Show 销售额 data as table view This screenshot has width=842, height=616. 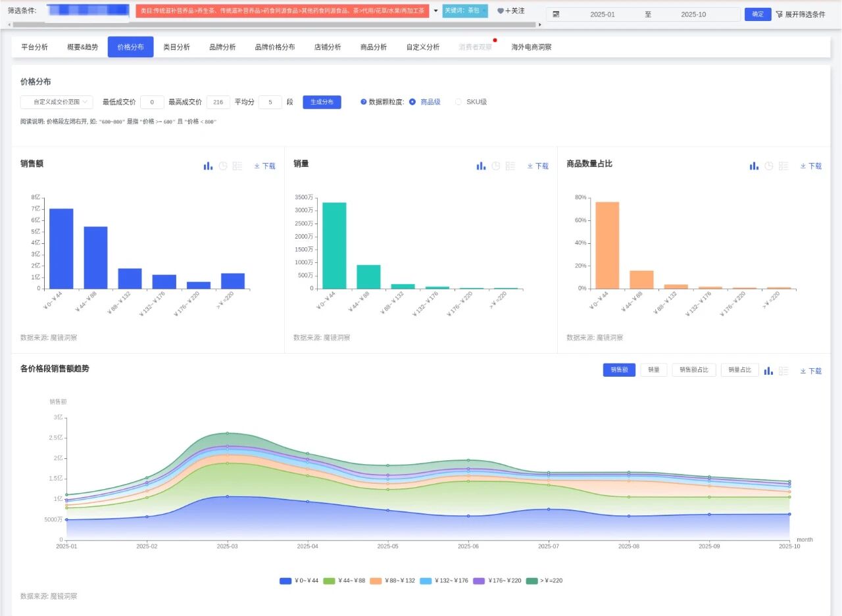point(237,166)
